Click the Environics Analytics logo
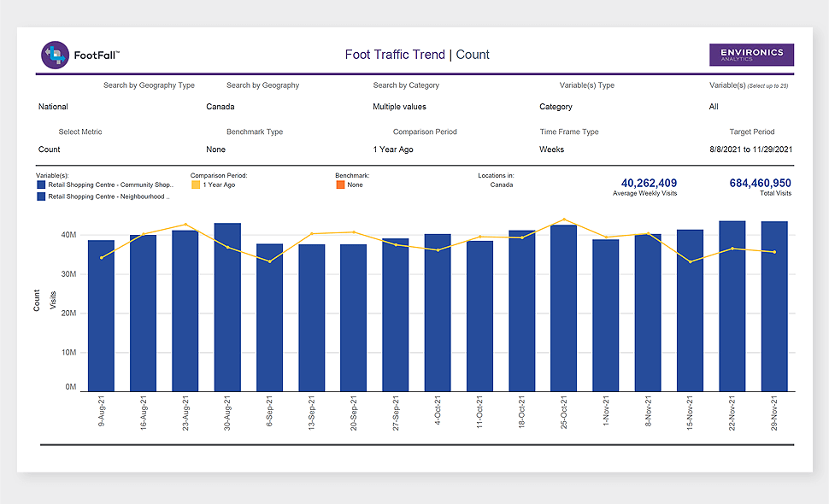The image size is (829, 504). (751, 55)
